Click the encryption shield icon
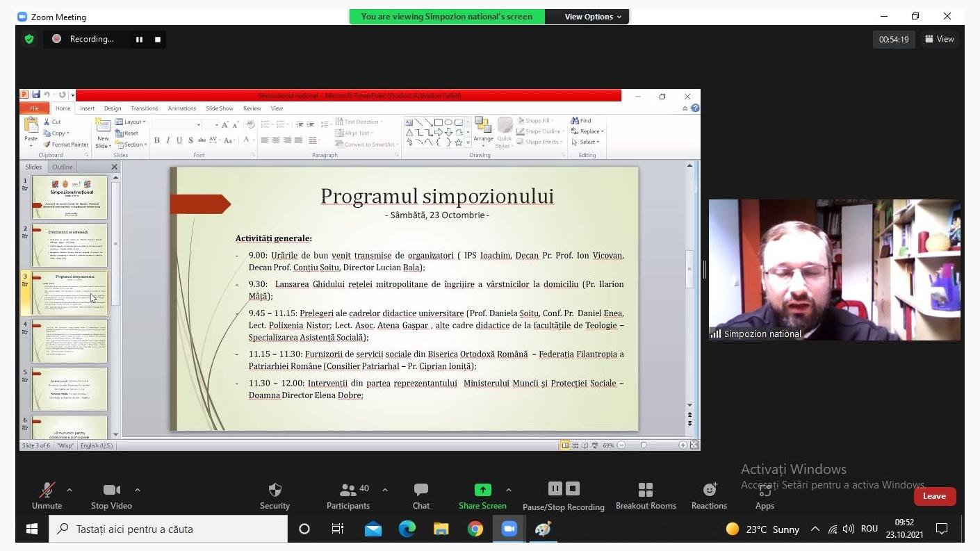This screenshot has width=980, height=551. (29, 40)
